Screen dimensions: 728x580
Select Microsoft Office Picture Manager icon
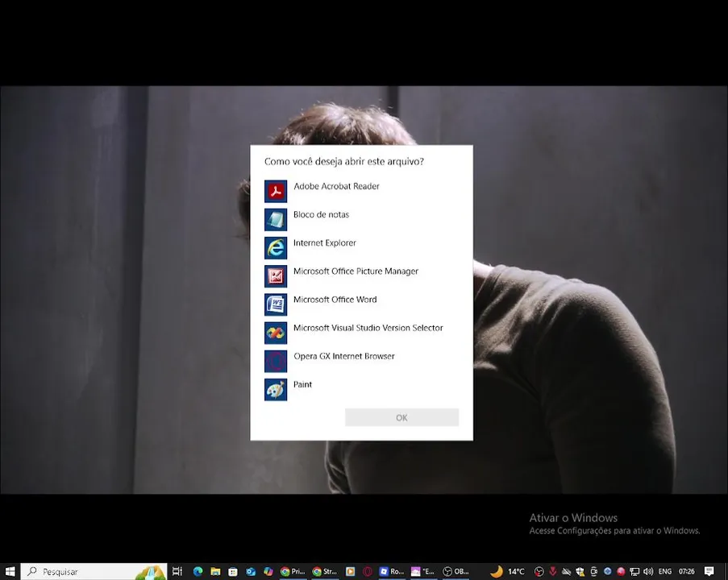(x=276, y=276)
